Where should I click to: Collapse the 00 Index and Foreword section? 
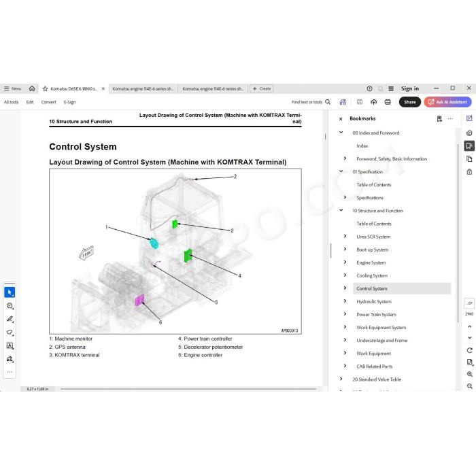point(341,133)
